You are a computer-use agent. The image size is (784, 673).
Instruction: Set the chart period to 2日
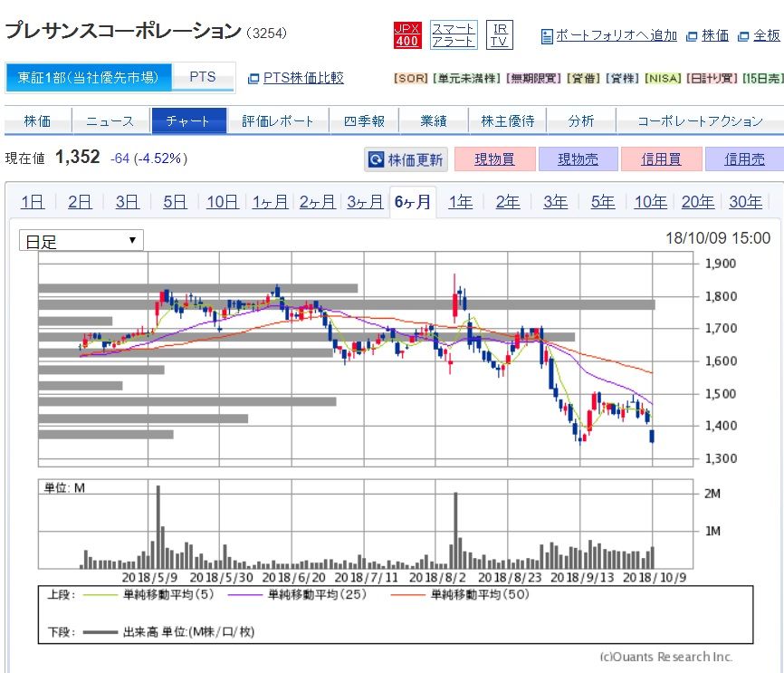pos(80,202)
